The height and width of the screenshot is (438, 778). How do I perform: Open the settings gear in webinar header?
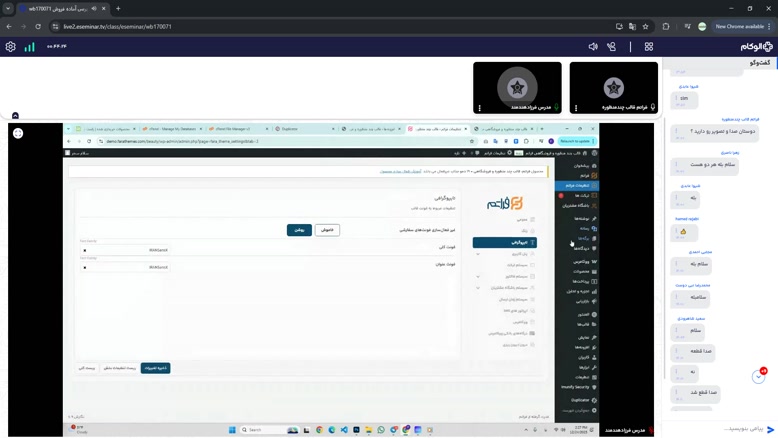11,47
